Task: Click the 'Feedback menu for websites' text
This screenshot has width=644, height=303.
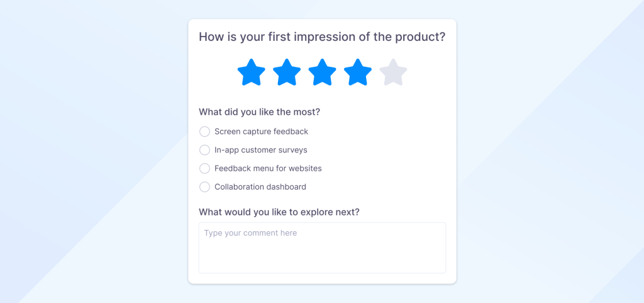Action: [x=268, y=168]
